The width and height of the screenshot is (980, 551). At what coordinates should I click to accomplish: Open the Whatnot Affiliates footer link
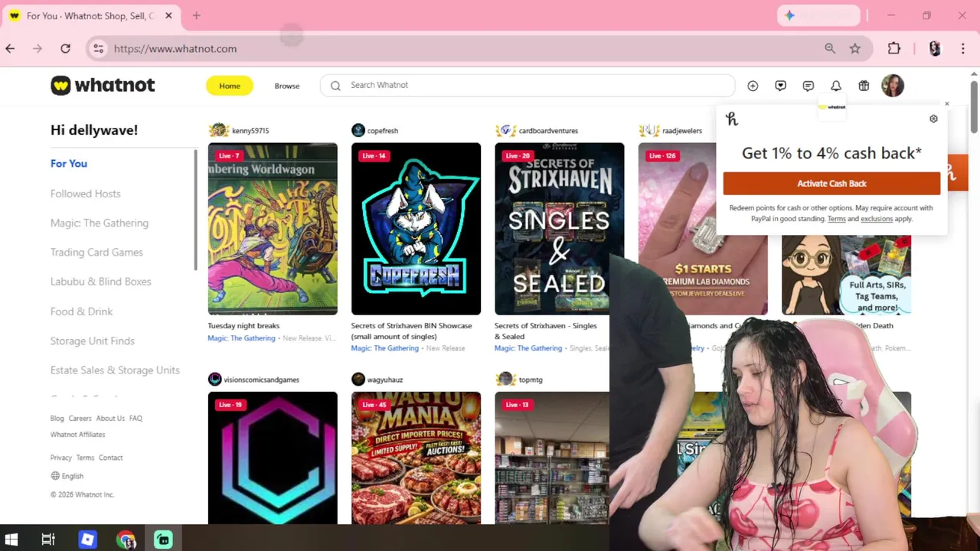[x=77, y=435]
